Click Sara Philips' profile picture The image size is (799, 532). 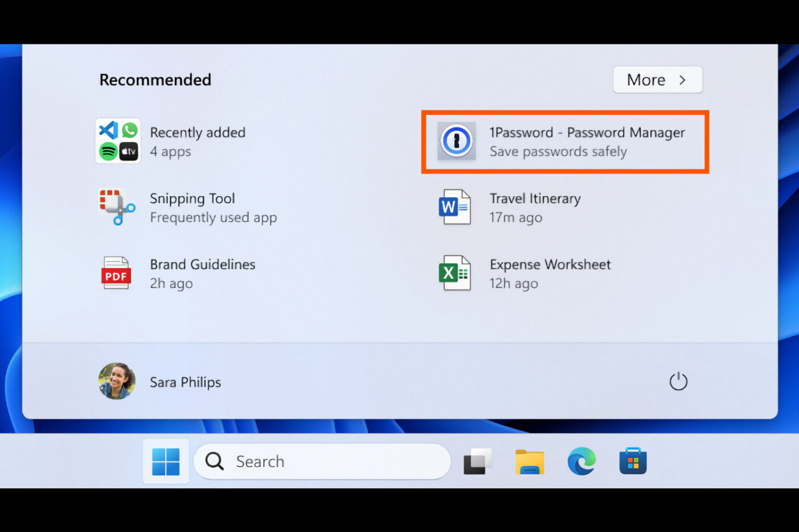[117, 381]
